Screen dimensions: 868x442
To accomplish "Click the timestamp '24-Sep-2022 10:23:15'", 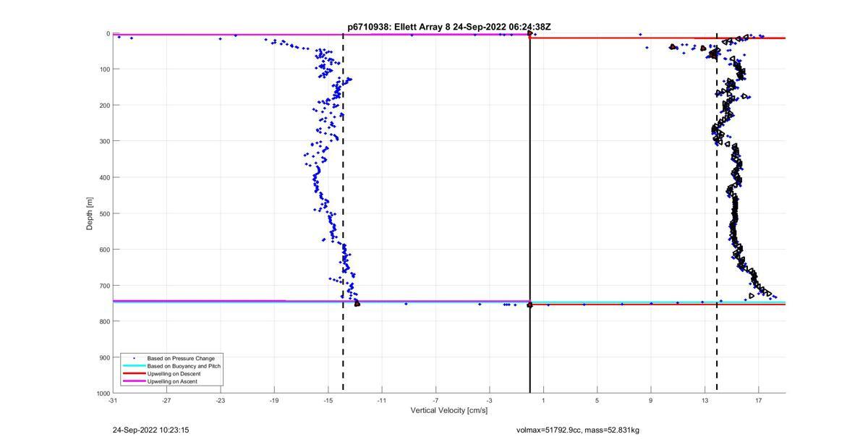I will 150,430.
